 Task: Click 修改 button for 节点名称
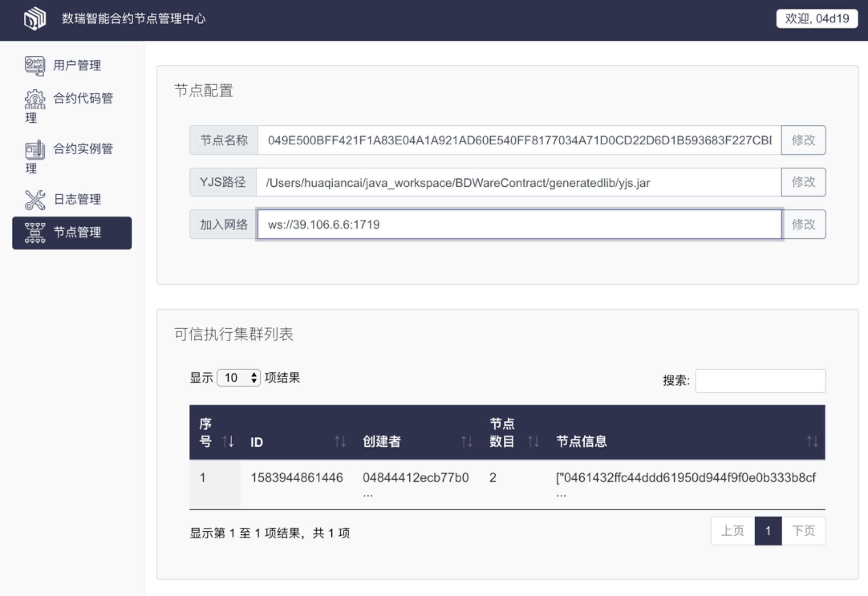[803, 140]
